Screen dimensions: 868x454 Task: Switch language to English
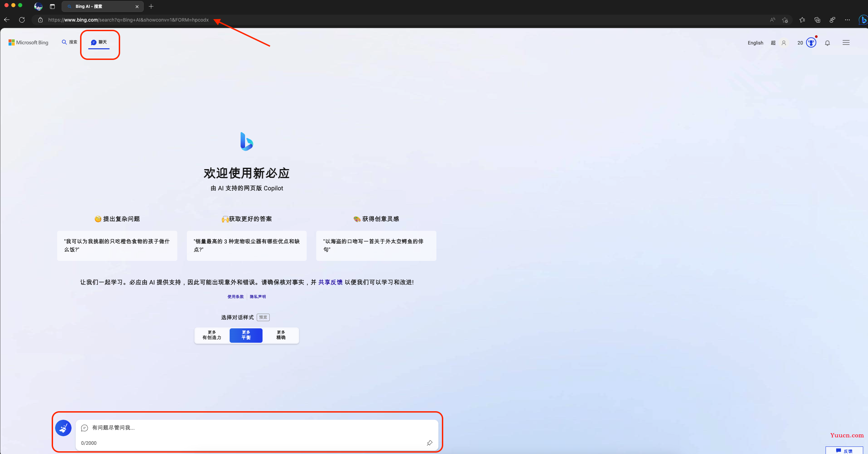[755, 43]
